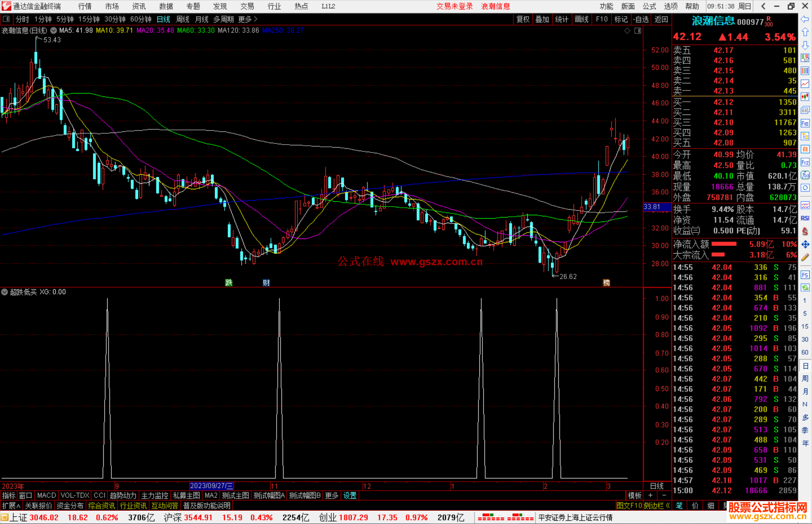Toggle side panel icon at chart top-right
The height and width of the screenshot is (524, 812).
coord(638,31)
